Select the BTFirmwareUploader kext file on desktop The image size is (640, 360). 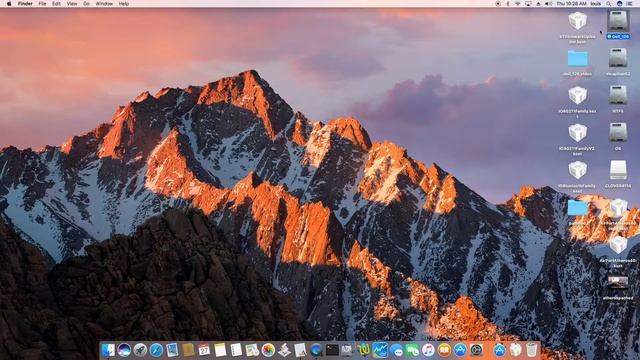(578, 21)
